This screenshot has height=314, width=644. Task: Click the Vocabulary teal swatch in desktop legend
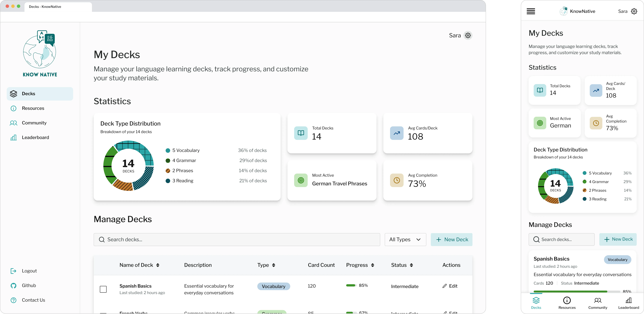168,151
